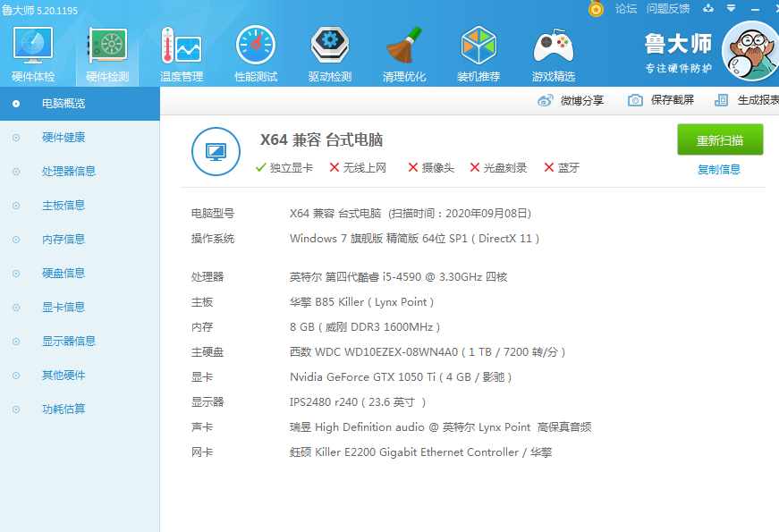Screen dimensions: 779x532
Task: Share via 微博分享 Weibo button
Action: (x=571, y=100)
